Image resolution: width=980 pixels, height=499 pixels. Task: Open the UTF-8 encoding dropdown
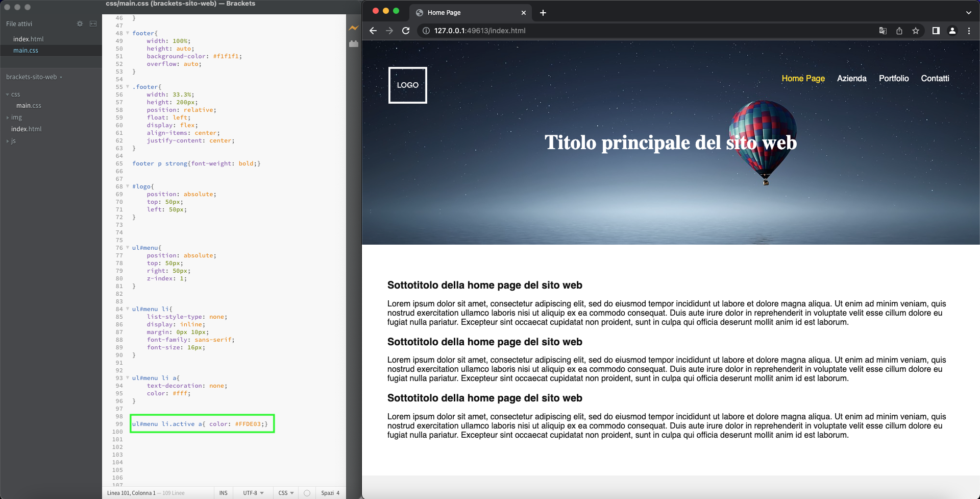(253, 493)
